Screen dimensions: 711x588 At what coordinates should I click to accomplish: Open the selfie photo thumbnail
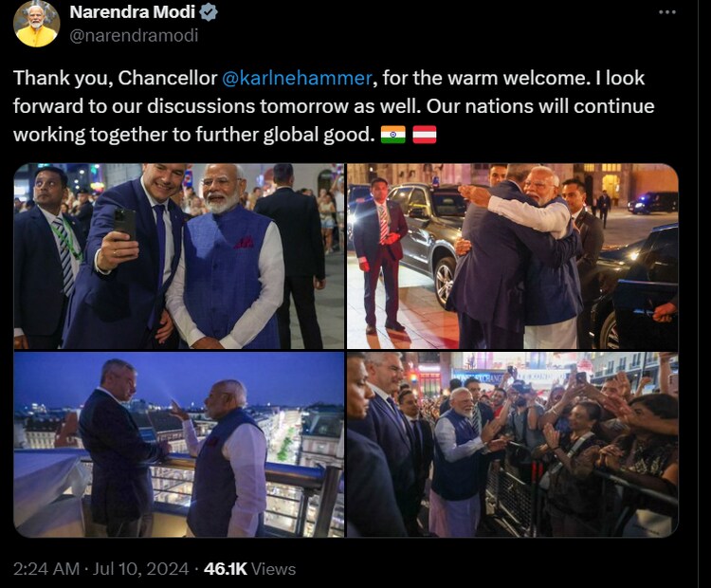tap(178, 256)
